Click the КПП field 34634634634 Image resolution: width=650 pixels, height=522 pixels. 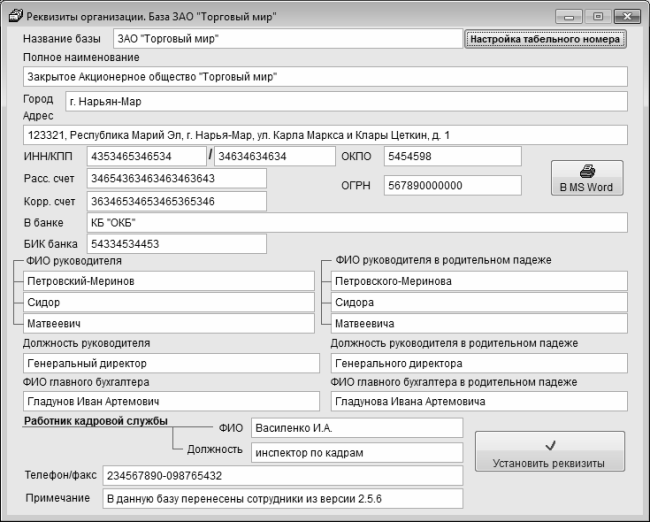(x=274, y=156)
